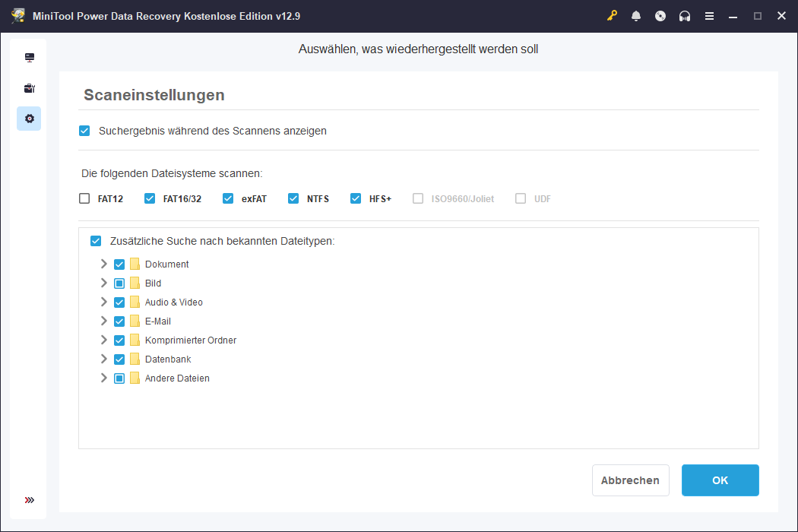Click the E-Mail folder icon
Viewport: 798px width, 532px height.
point(135,321)
